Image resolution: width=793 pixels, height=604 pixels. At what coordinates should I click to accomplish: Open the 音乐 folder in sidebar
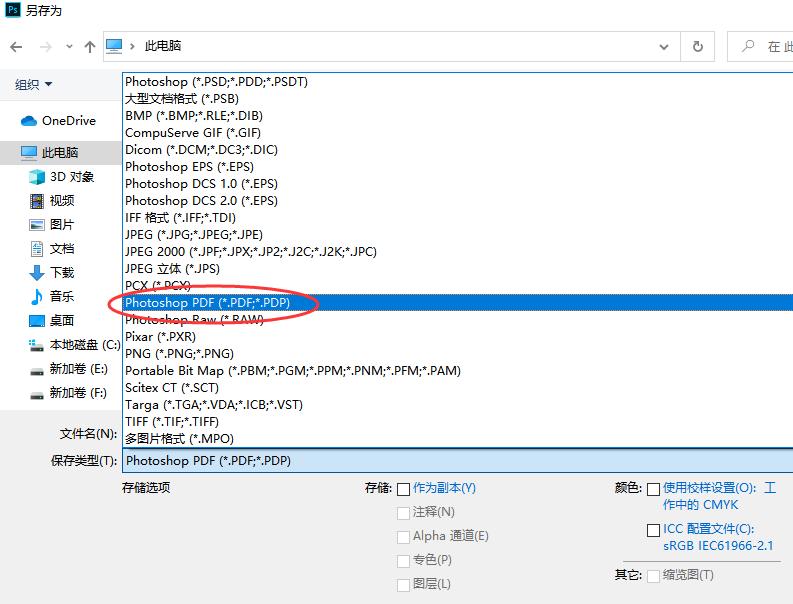52,296
